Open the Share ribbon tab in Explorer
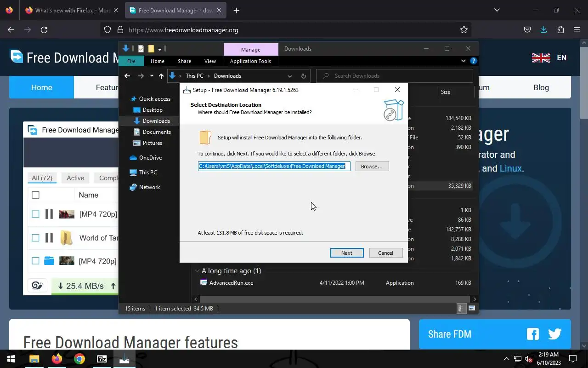Image resolution: width=588 pixels, height=368 pixels. point(184,61)
